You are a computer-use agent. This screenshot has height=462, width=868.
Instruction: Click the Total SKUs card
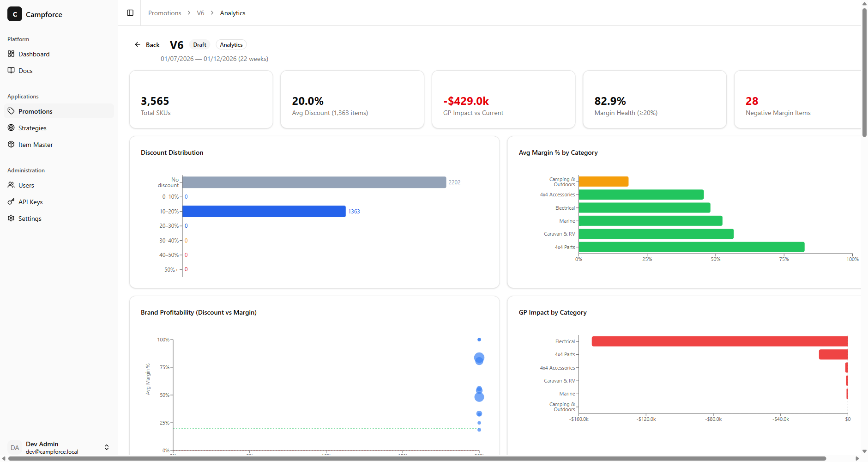201,99
